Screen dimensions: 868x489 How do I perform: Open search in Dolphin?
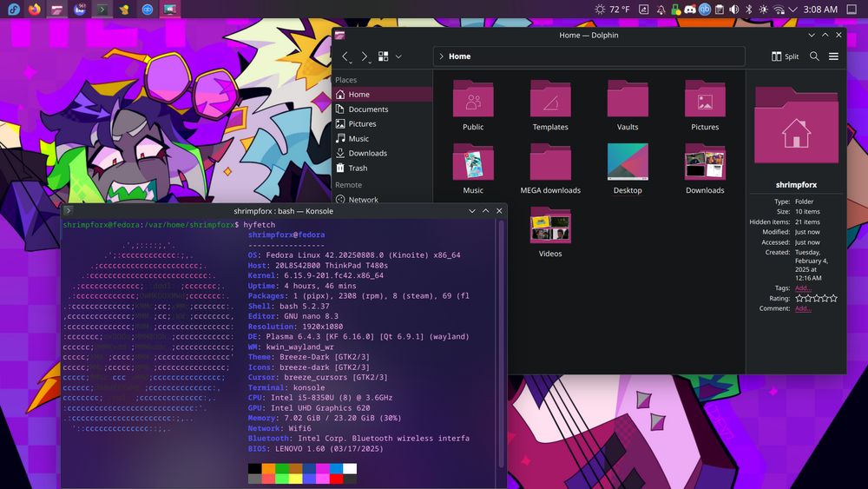coord(814,56)
